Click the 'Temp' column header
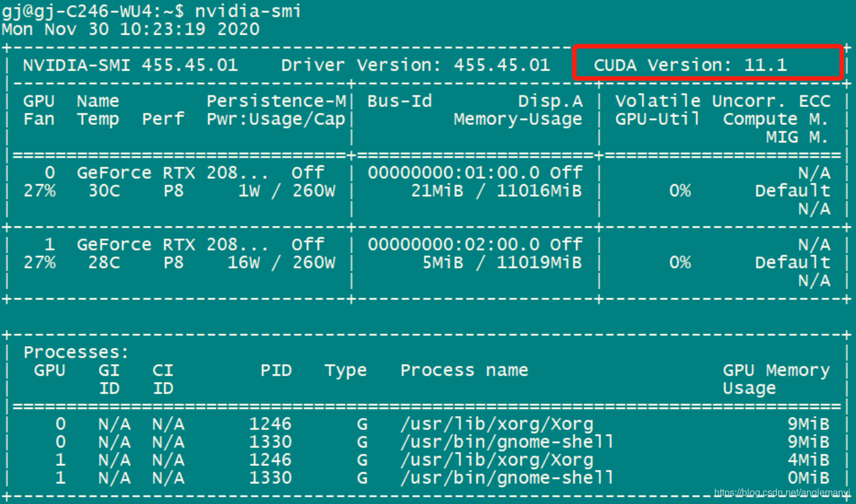 point(98,118)
